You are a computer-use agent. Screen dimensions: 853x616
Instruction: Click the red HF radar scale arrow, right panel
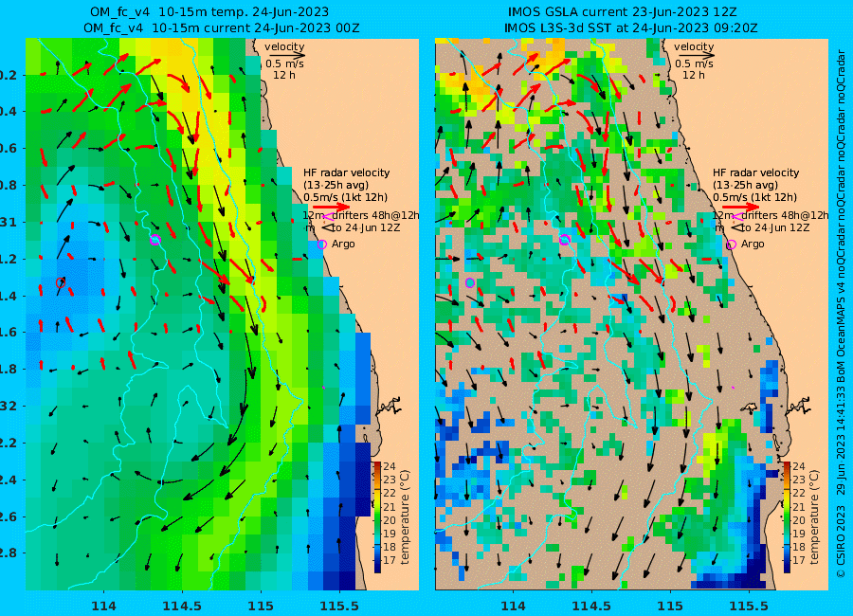pos(741,207)
